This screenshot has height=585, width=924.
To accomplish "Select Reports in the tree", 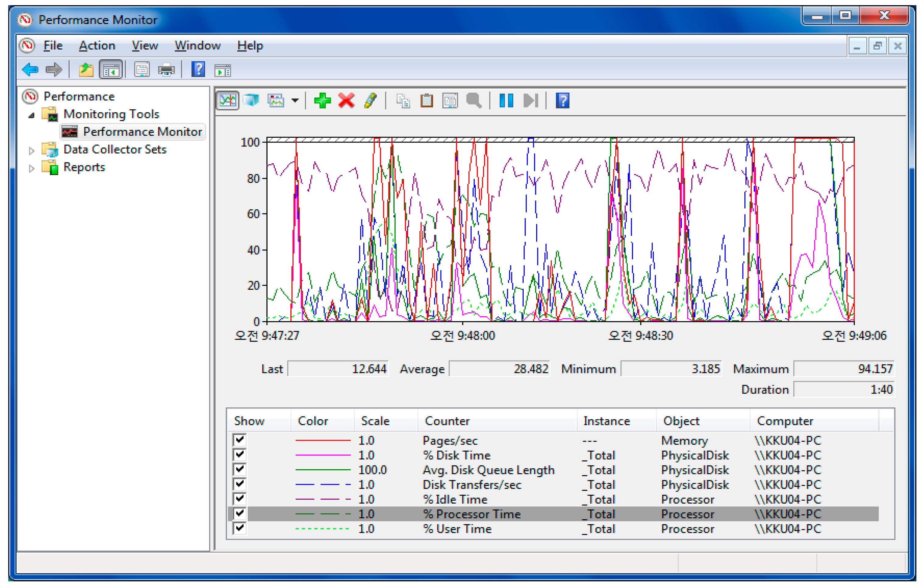I will [x=84, y=167].
